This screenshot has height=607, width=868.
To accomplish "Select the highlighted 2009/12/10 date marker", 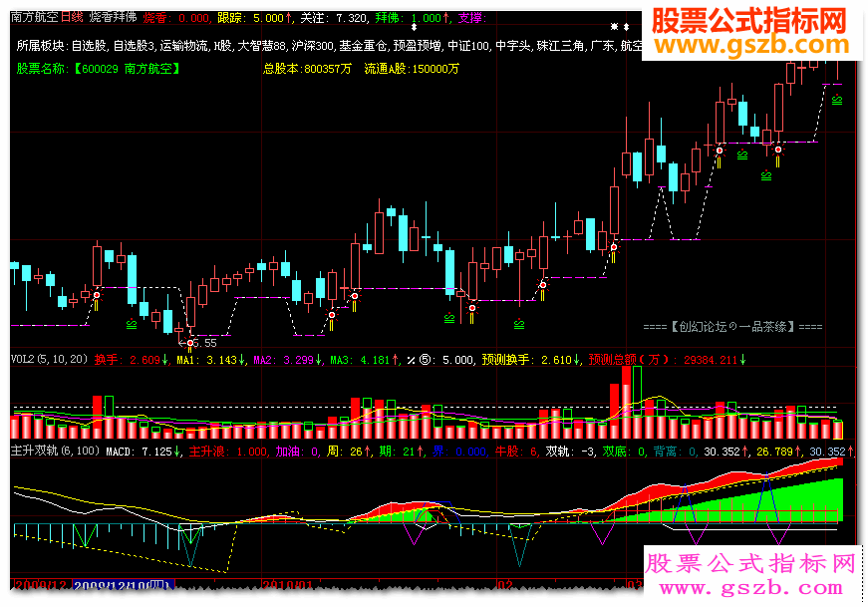I will pos(124,585).
